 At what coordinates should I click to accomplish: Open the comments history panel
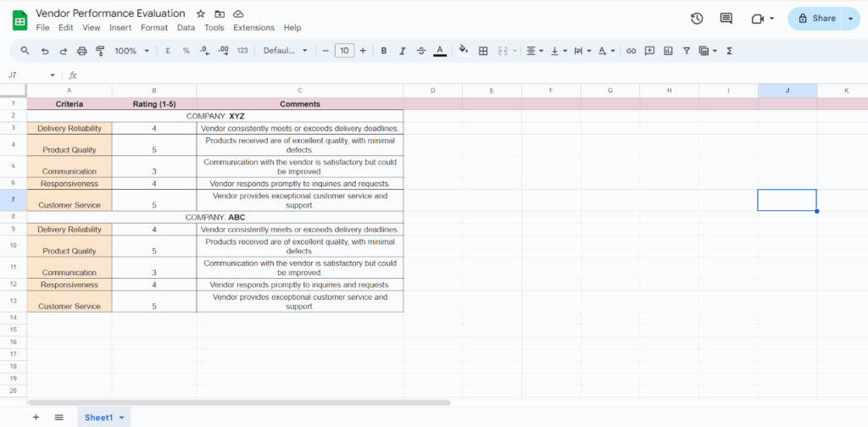tap(726, 19)
